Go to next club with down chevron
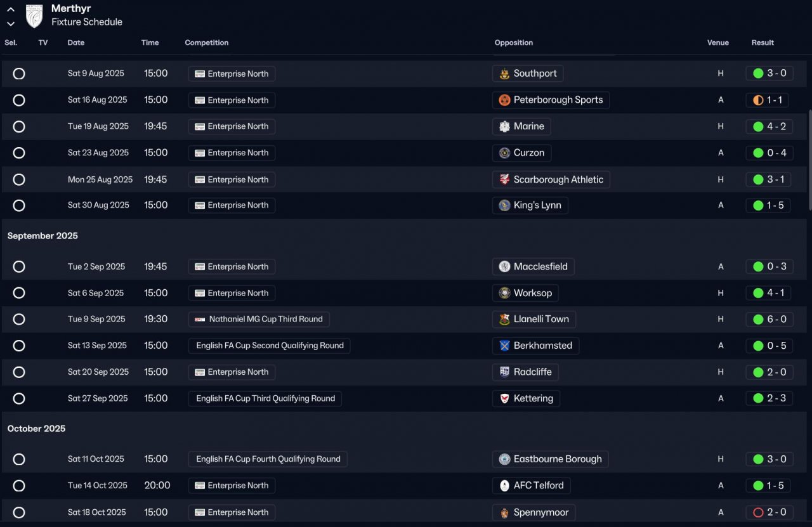This screenshot has height=527, width=812. [11, 23]
